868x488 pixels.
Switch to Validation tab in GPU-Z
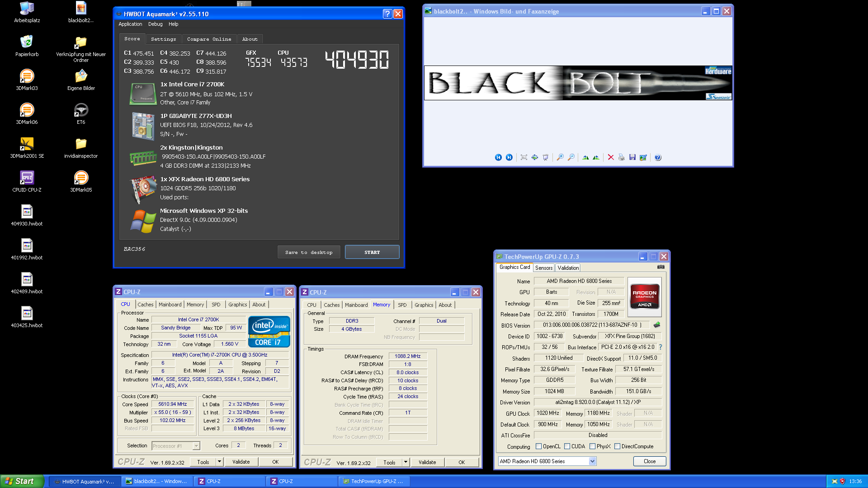coord(568,268)
